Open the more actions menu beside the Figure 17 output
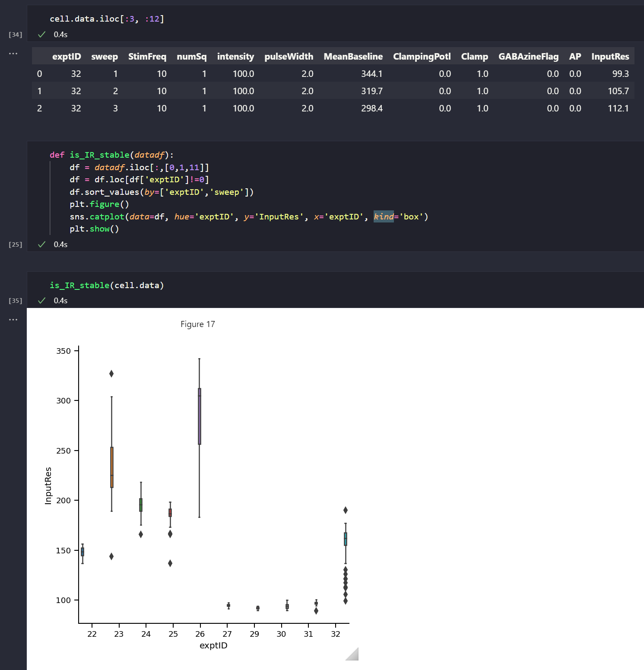The height and width of the screenshot is (670, 644). tap(13, 319)
